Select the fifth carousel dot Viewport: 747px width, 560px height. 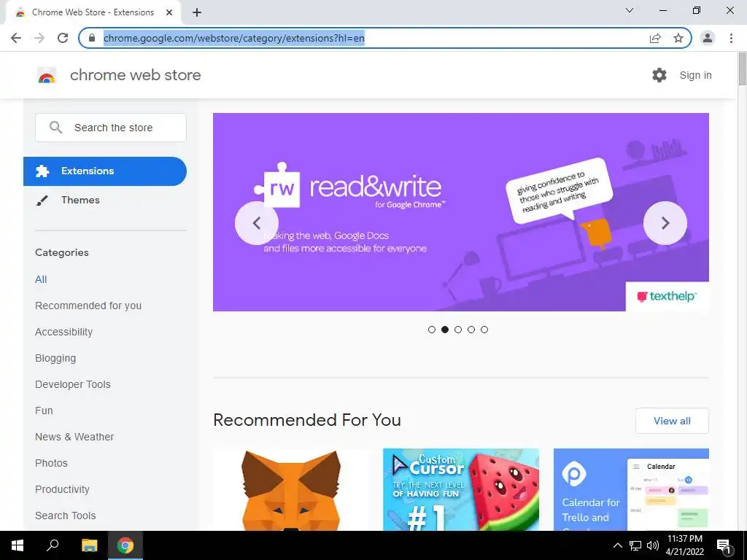(x=484, y=330)
